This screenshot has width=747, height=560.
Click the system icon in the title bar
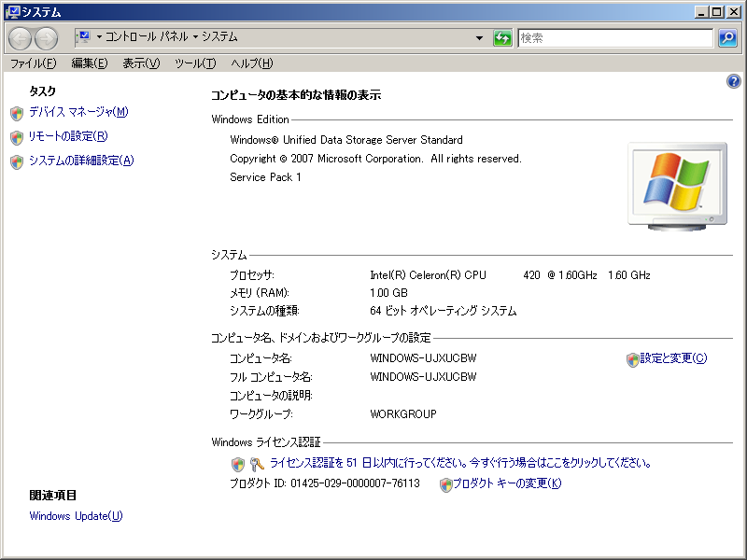pos(12,12)
